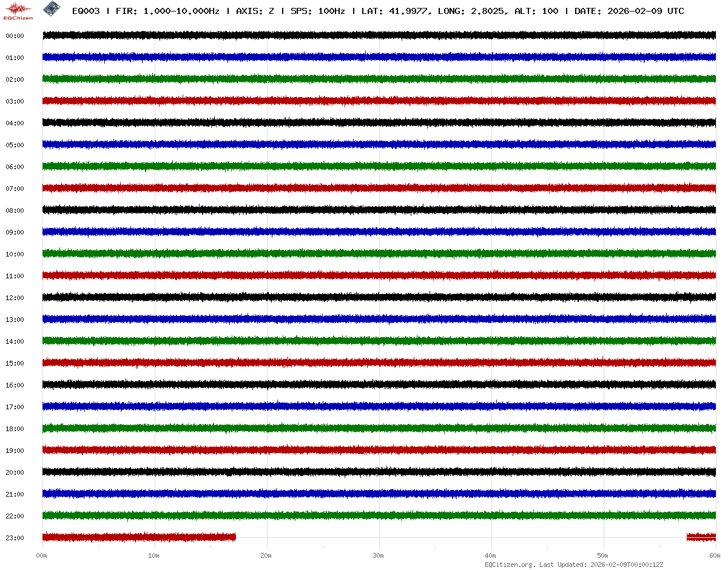
Task: Click the 12:00 hour row label
Action: [x=15, y=298]
